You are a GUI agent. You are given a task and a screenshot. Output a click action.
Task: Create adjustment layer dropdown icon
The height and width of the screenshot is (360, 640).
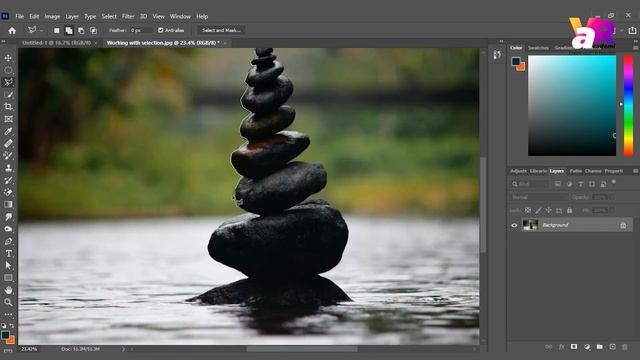tap(587, 347)
